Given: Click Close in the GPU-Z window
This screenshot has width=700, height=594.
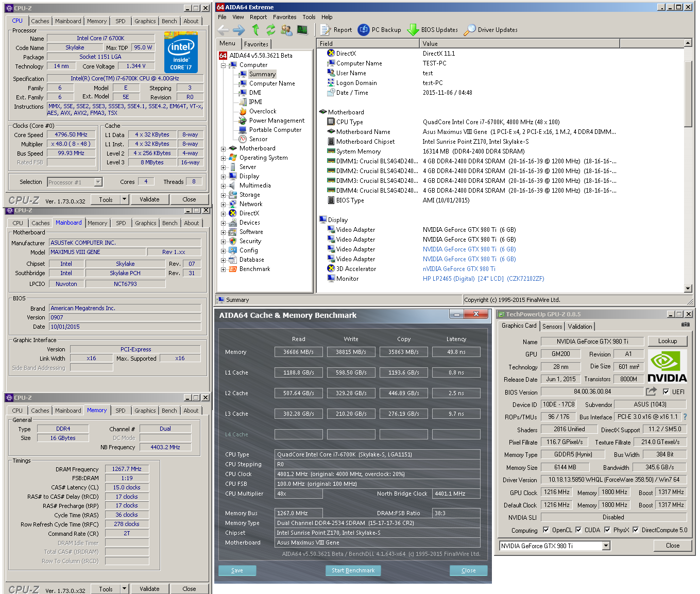Looking at the screenshot, I should pyautogui.click(x=672, y=546).
